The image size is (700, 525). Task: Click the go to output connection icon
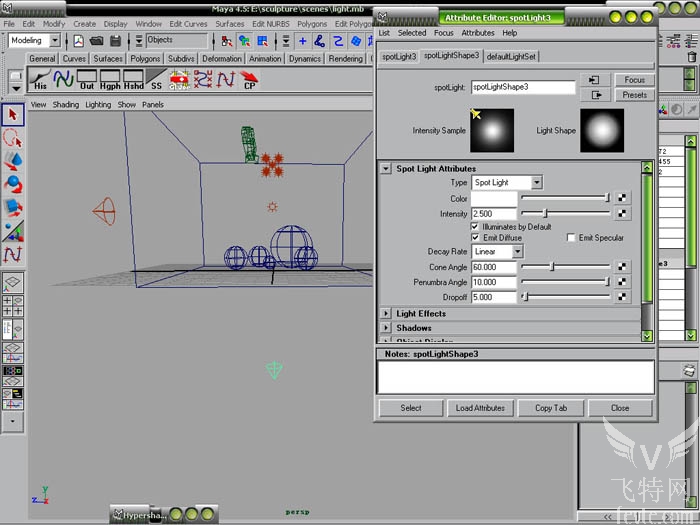click(596, 95)
